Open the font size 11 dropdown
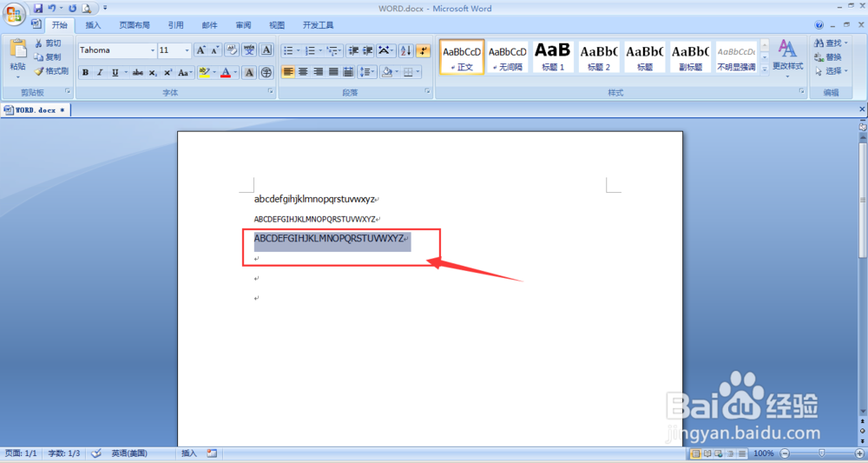The height and width of the screenshot is (463, 868). point(187,50)
